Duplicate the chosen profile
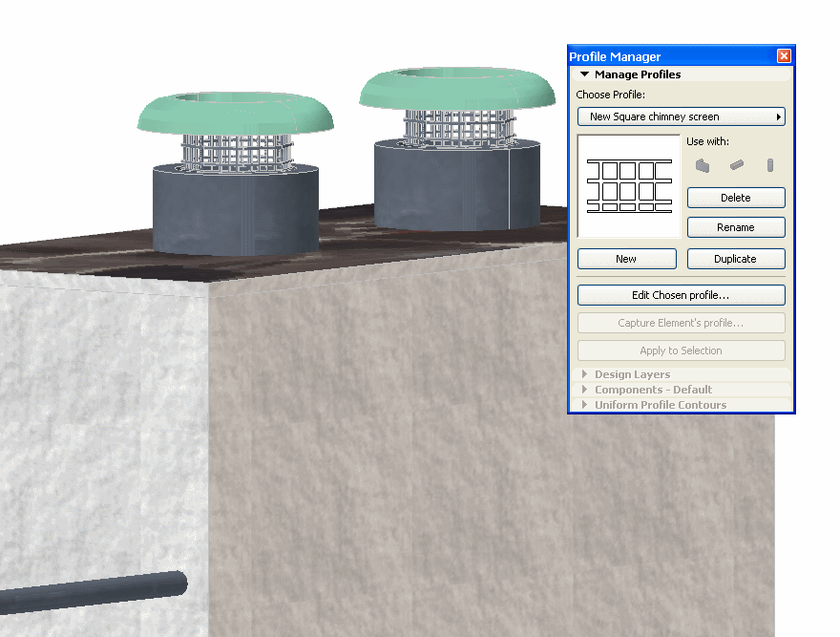The height and width of the screenshot is (637, 840). [735, 258]
